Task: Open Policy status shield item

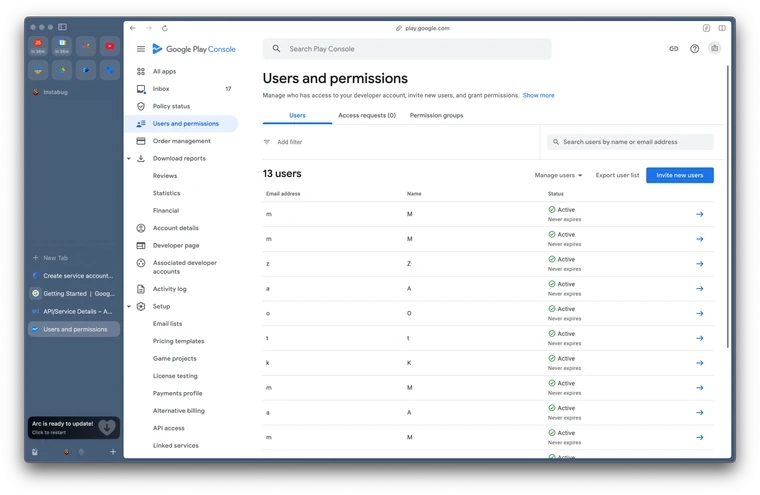Action: tap(171, 106)
